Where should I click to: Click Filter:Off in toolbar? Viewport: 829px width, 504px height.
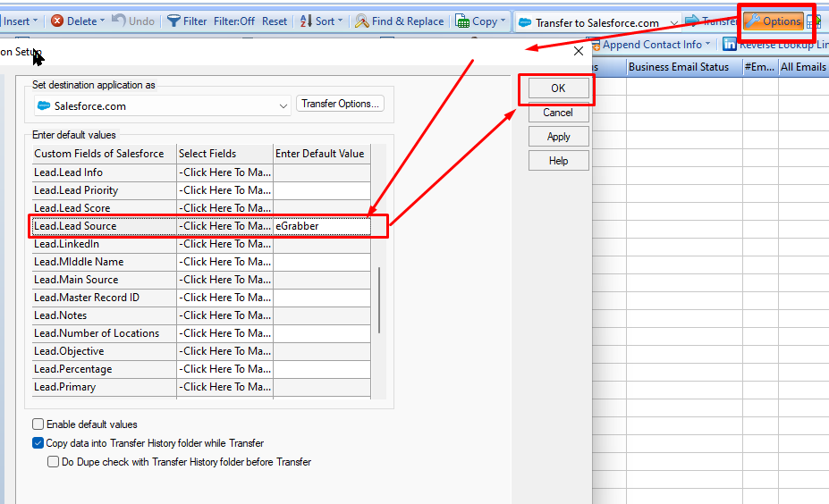(x=234, y=21)
